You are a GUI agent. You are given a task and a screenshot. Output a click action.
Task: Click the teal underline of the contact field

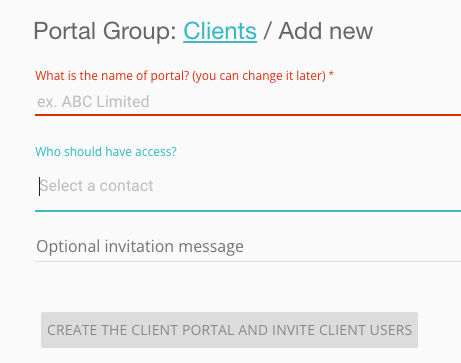[248, 211]
